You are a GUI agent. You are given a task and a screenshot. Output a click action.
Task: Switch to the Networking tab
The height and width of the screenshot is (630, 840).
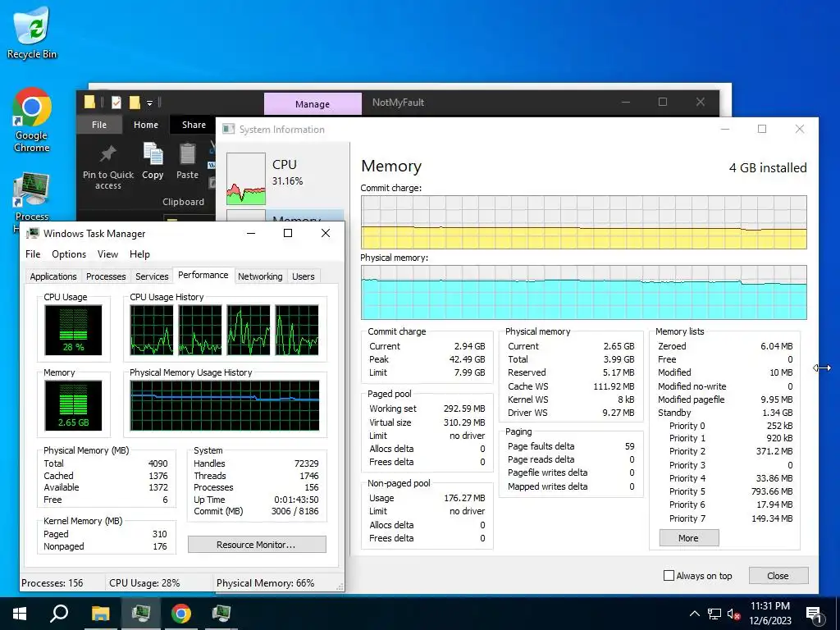tap(260, 276)
